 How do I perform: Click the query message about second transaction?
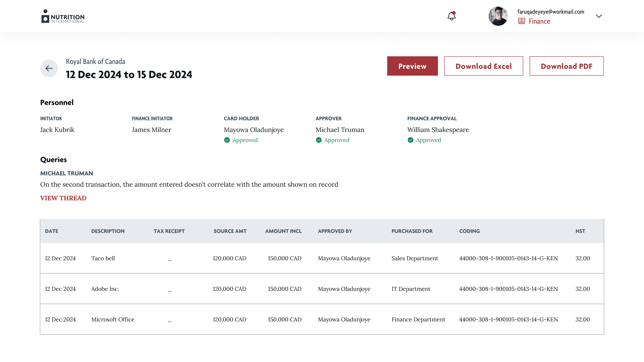(x=189, y=184)
